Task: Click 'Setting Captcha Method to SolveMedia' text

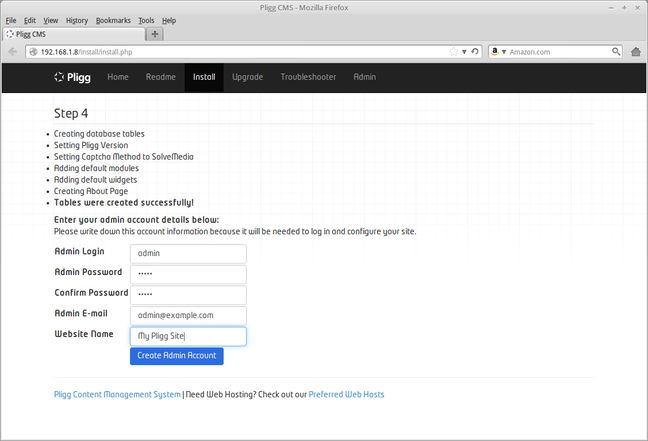Action: [124, 157]
